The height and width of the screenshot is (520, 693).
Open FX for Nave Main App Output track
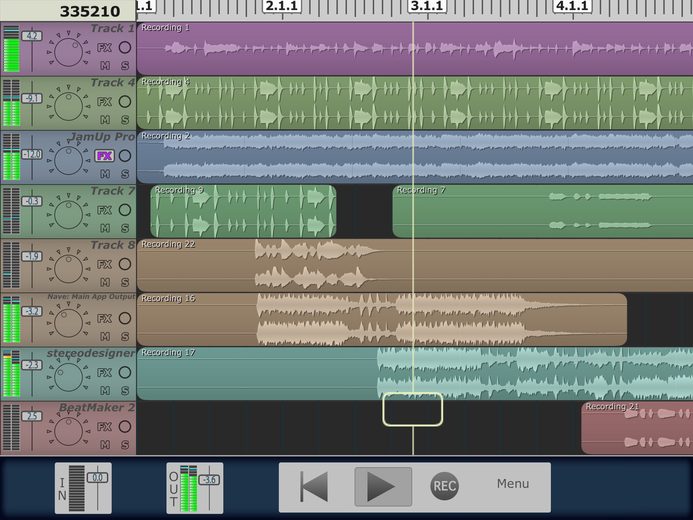pyautogui.click(x=104, y=318)
